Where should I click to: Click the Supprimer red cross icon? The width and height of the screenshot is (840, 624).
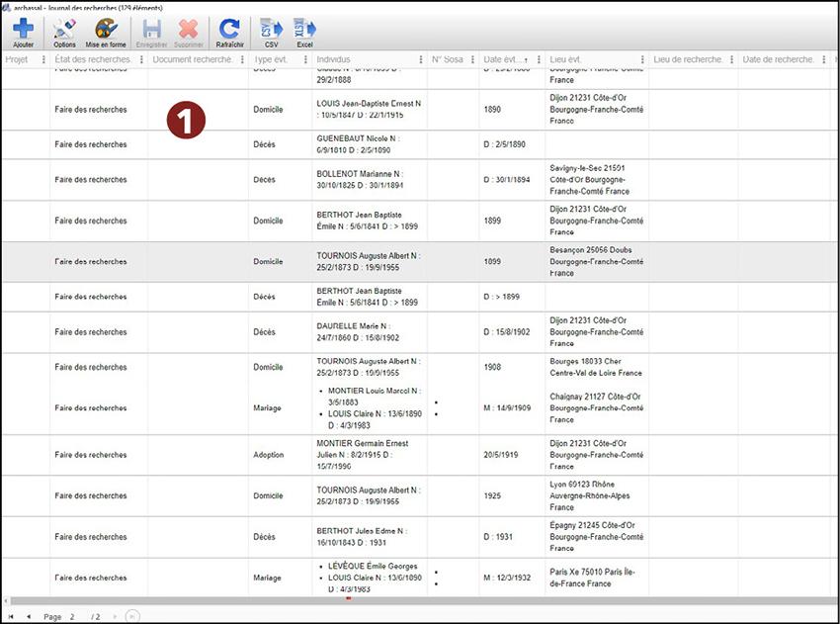click(x=188, y=29)
